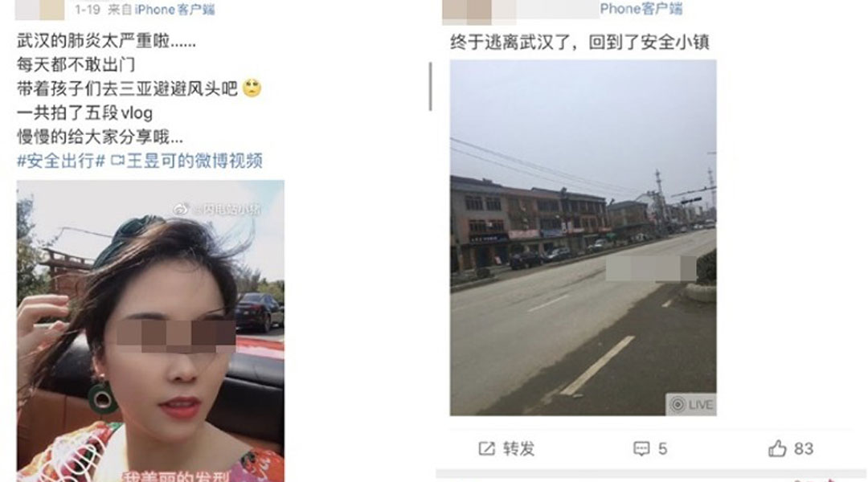
Task: Click the 1-19 post timestamp
Action: (88, 10)
